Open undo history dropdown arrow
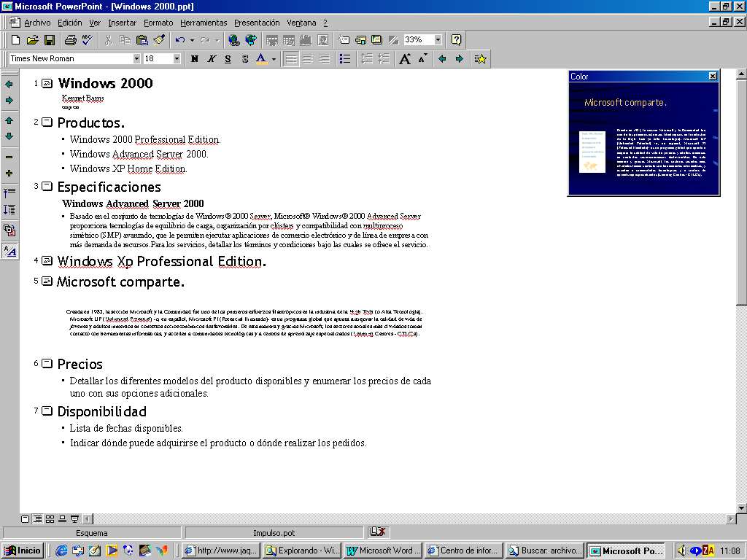747x560 pixels. coord(192,41)
